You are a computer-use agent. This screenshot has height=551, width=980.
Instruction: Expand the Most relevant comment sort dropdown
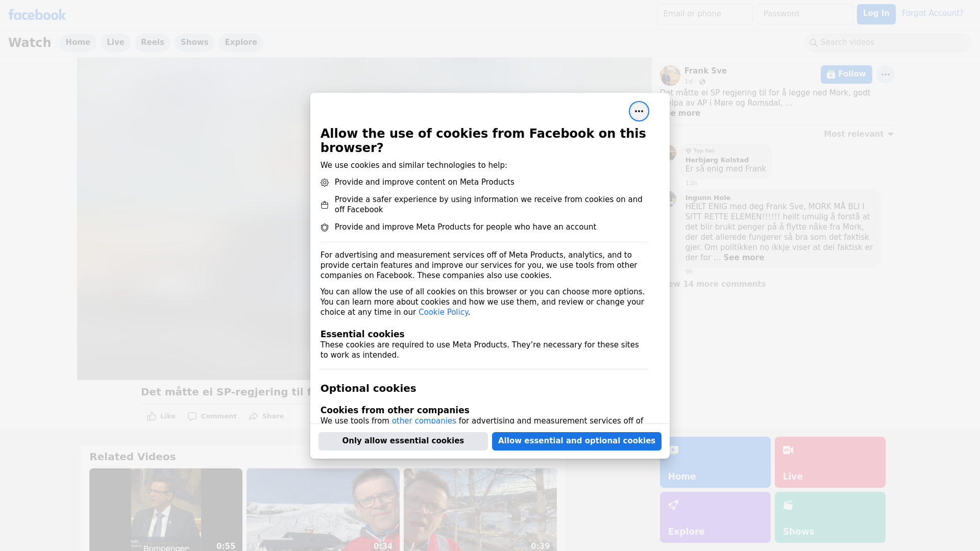pos(859,134)
